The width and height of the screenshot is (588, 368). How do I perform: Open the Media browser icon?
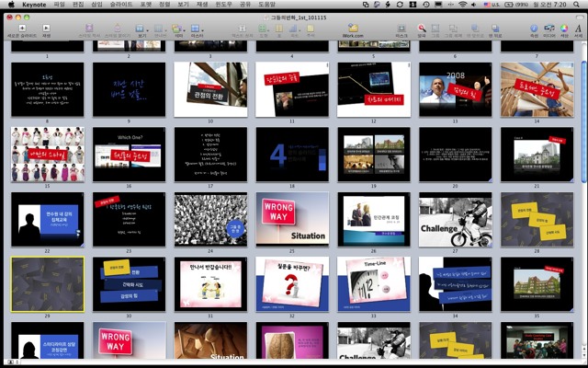click(549, 29)
